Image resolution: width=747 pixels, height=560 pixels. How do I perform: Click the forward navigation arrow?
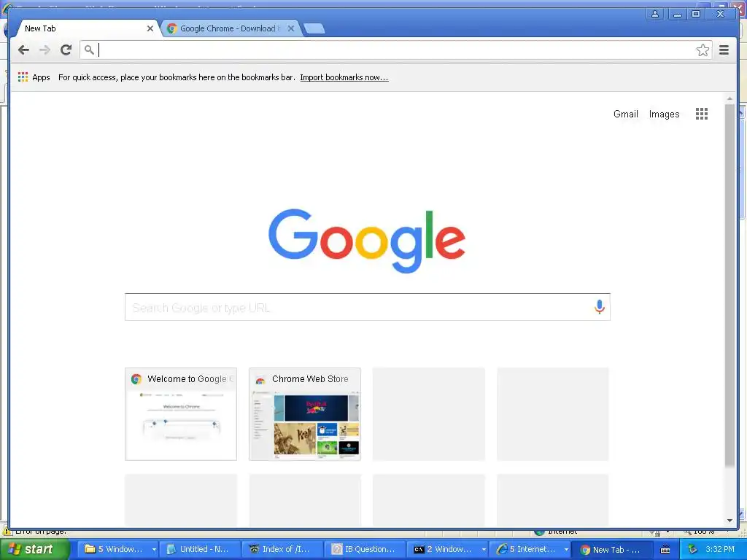point(44,50)
